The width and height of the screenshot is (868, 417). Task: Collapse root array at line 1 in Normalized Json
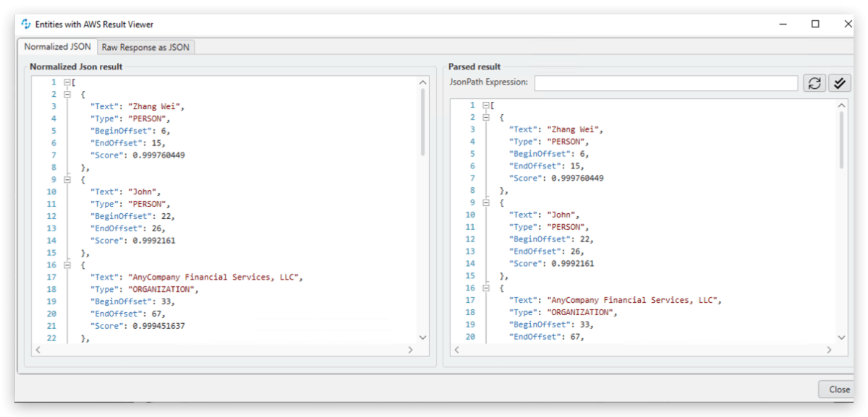67,82
